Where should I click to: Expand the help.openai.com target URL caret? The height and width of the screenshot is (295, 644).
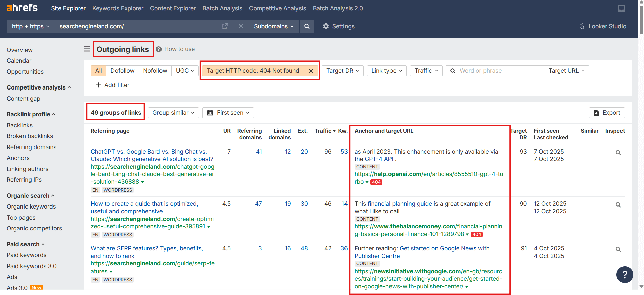pyautogui.click(x=367, y=182)
